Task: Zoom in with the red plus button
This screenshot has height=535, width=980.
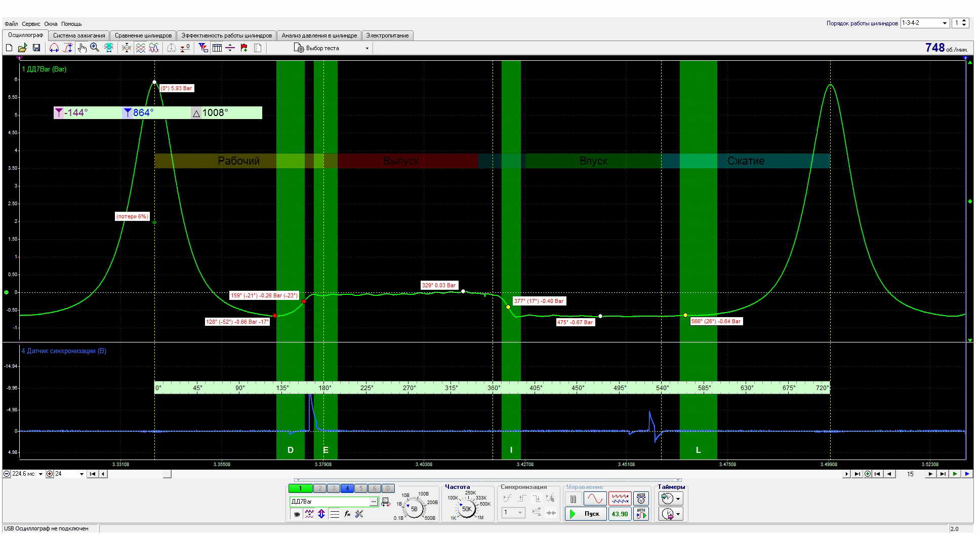Action: pos(50,474)
